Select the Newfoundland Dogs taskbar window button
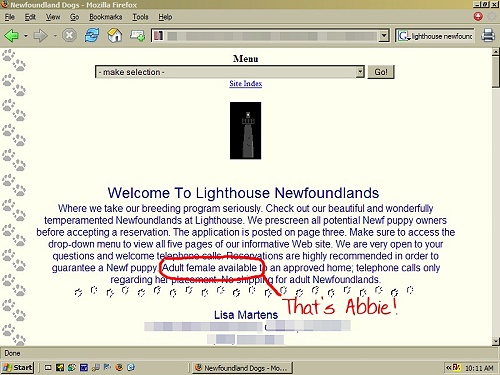 point(242,368)
